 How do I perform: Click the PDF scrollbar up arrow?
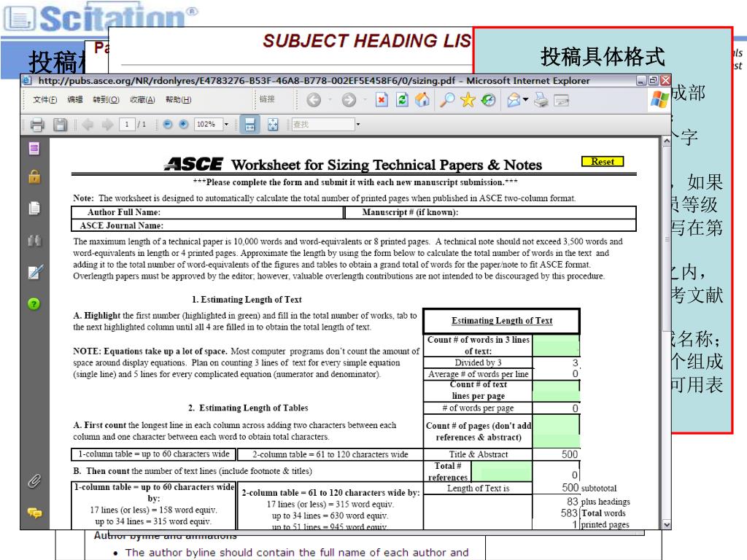pyautogui.click(x=667, y=141)
